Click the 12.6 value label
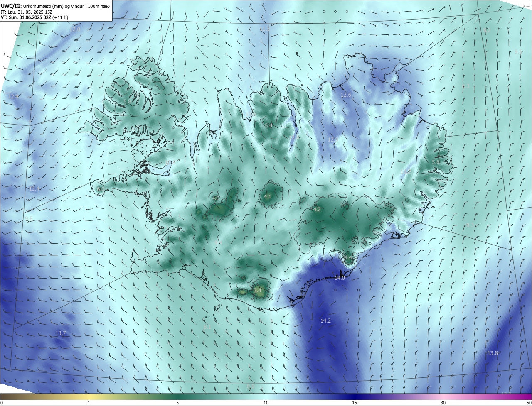The width and height of the screenshot is (532, 406). [346, 95]
